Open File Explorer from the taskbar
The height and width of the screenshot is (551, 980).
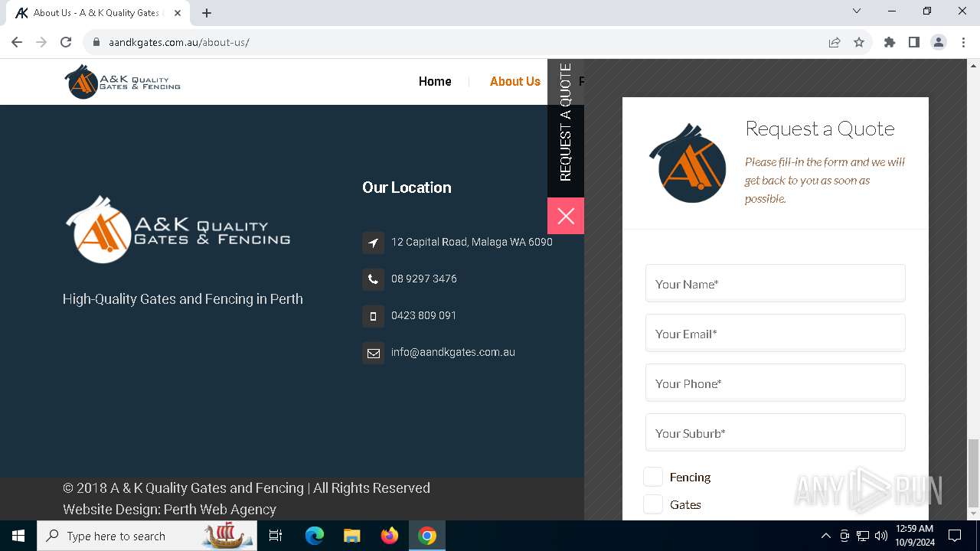tap(351, 536)
